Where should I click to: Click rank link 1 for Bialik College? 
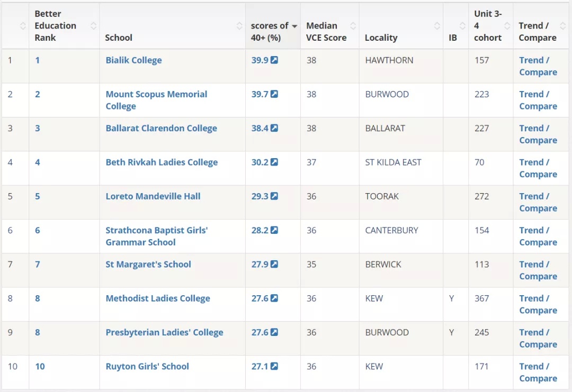[37, 60]
